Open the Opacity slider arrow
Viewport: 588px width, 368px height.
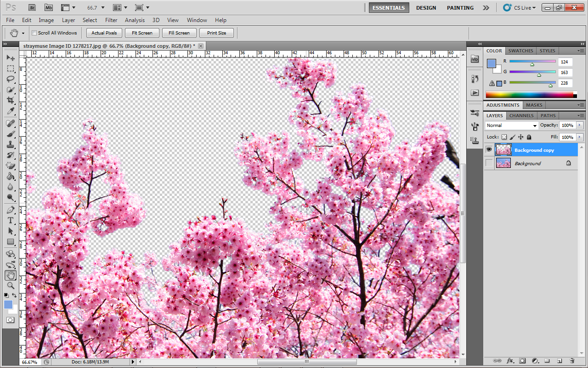pos(579,125)
